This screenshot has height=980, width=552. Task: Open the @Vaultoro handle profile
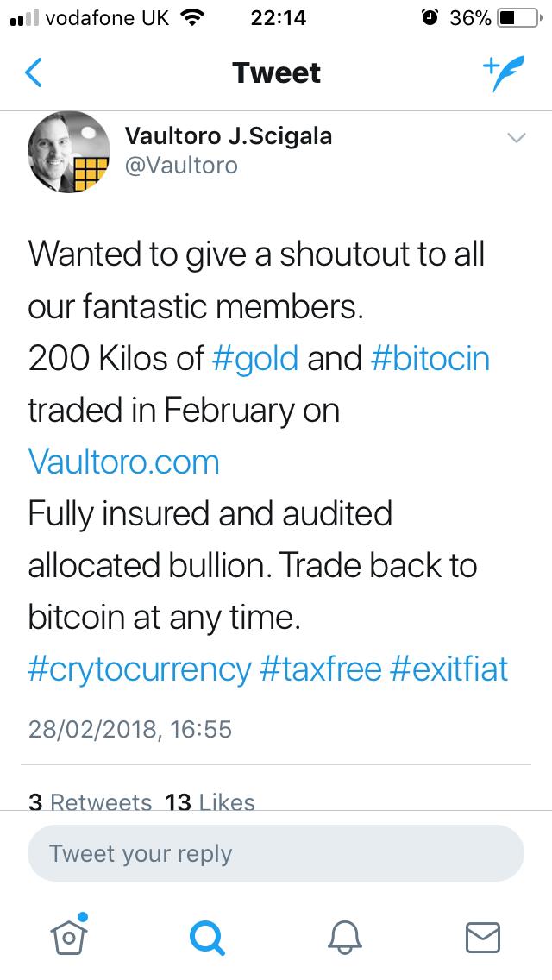pos(181,165)
